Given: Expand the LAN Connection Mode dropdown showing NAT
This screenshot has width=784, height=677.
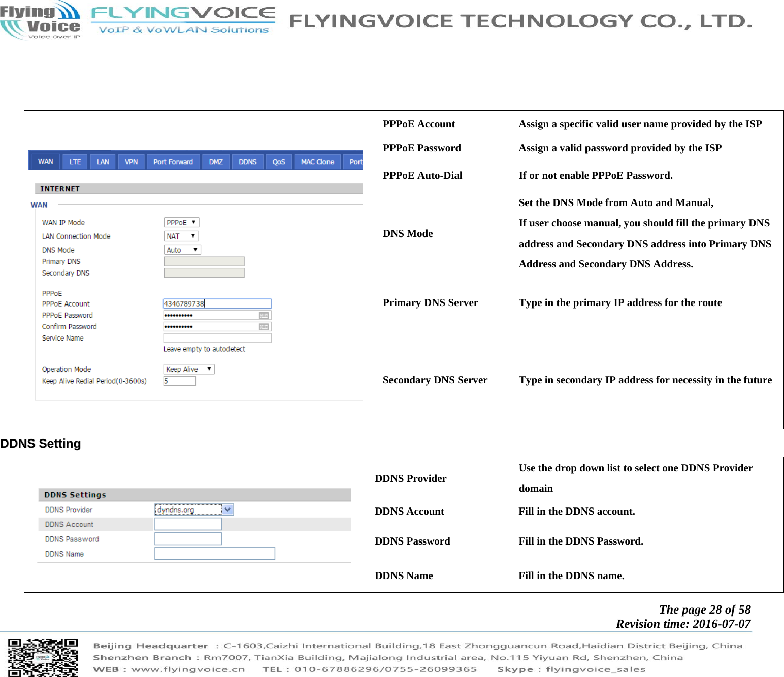Looking at the screenshot, I should (x=181, y=236).
